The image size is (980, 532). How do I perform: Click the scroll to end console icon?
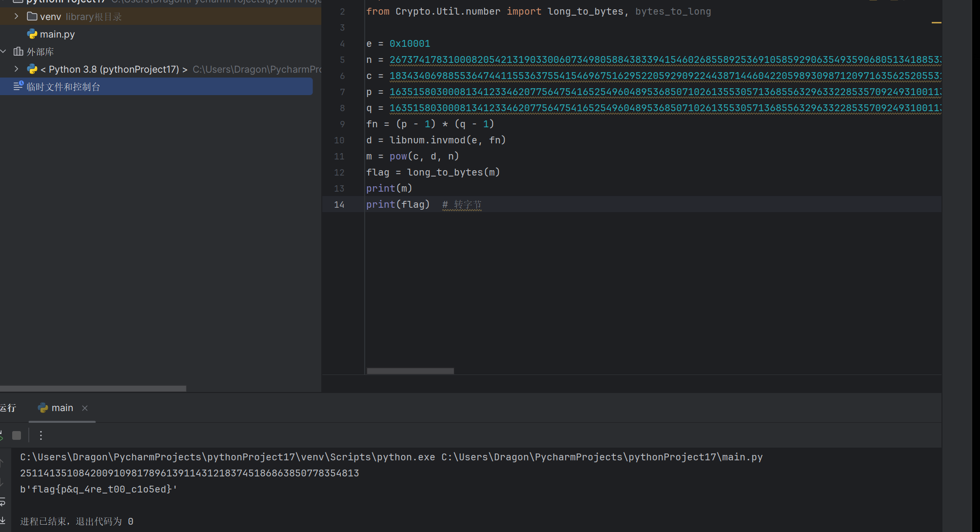click(x=2, y=520)
